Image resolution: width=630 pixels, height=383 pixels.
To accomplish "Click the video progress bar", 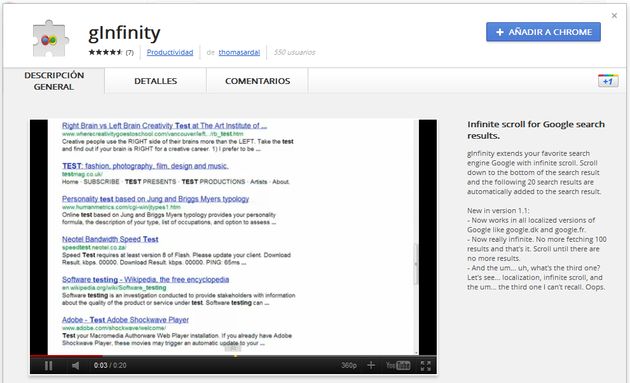I will (233, 356).
